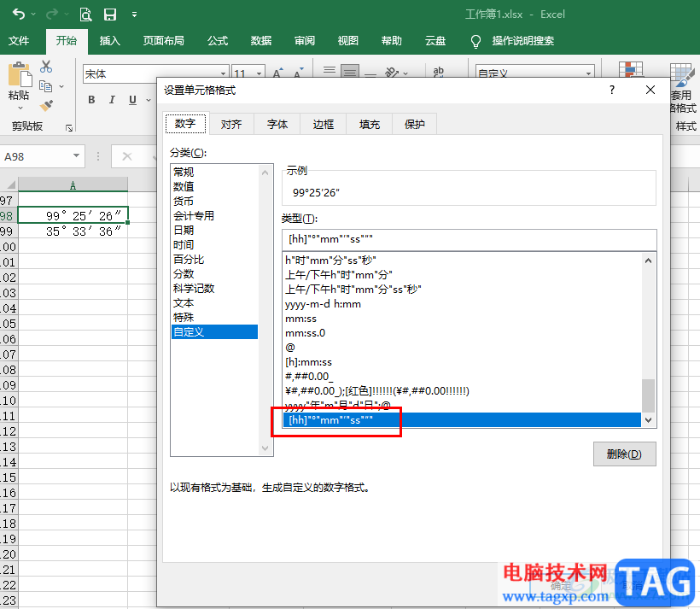Switch to the 填充 tab in dialog
This screenshot has width=700, height=609.
click(x=369, y=124)
